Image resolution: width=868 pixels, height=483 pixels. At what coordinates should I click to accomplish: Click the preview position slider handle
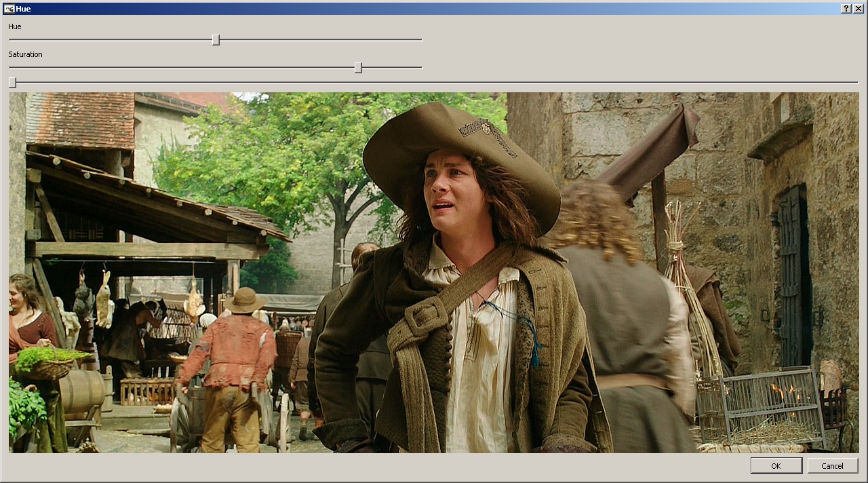pyautogui.click(x=12, y=83)
